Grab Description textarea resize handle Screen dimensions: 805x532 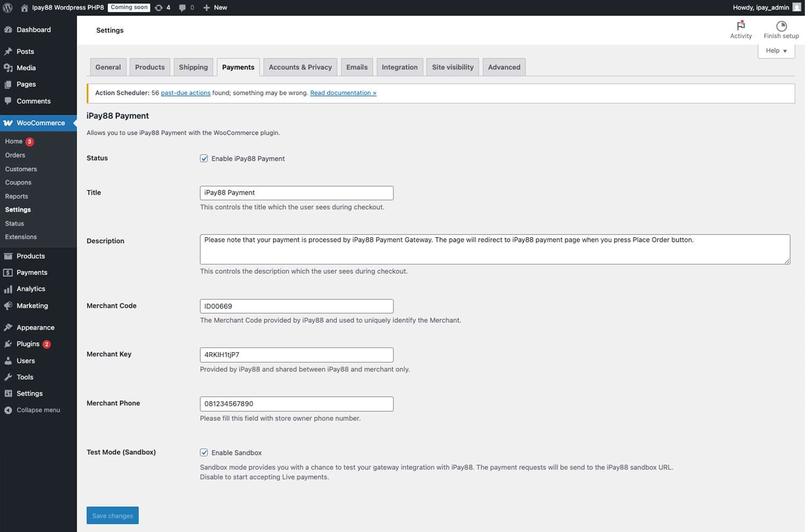787,261
